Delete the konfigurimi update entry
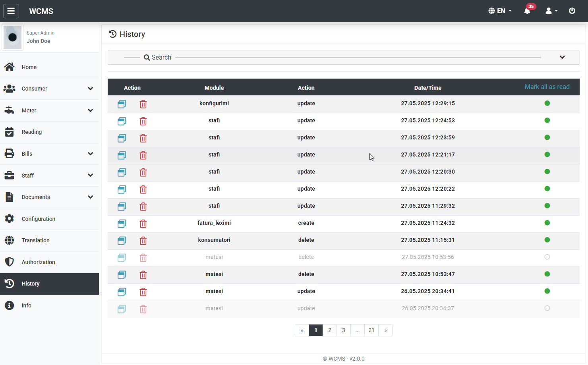The image size is (588, 365). click(143, 104)
